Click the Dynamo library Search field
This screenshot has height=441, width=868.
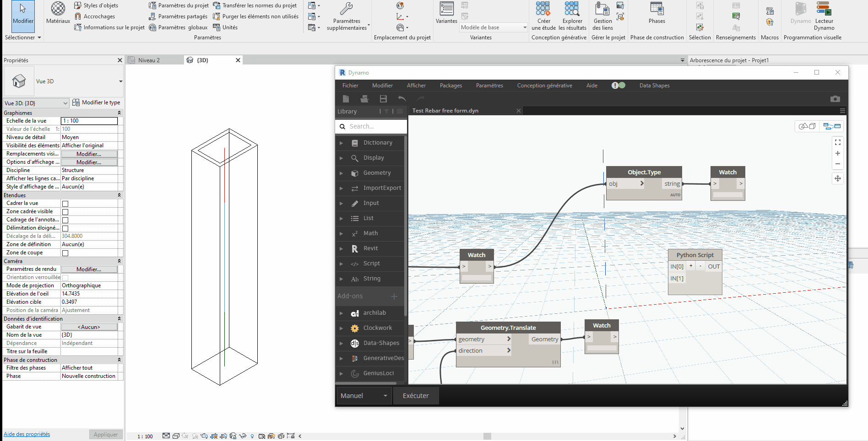tap(371, 126)
